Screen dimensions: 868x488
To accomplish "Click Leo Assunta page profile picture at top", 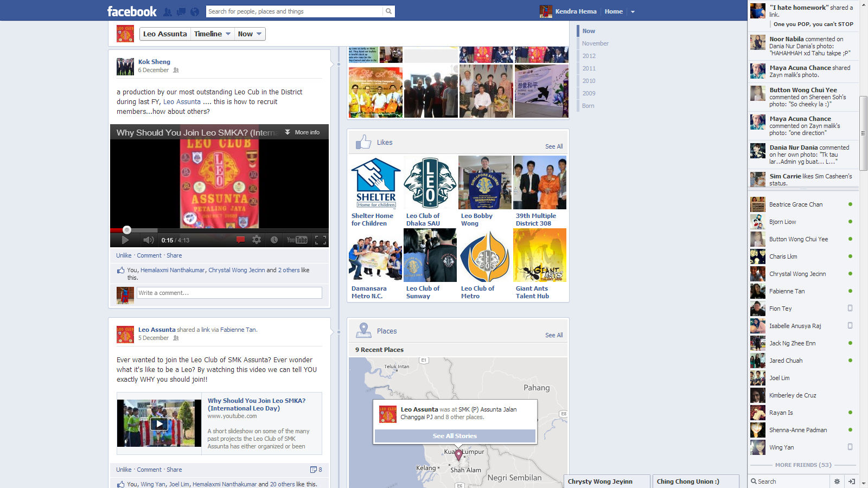I will coord(125,34).
